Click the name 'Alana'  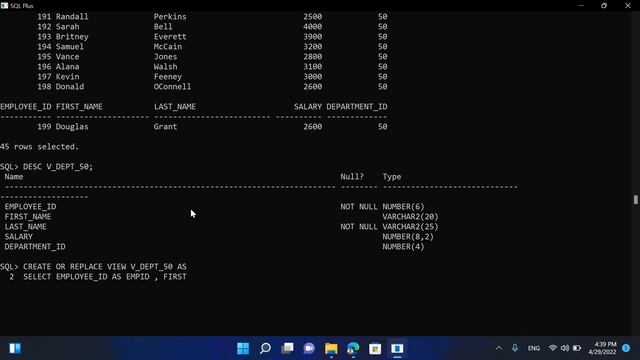pos(67,67)
